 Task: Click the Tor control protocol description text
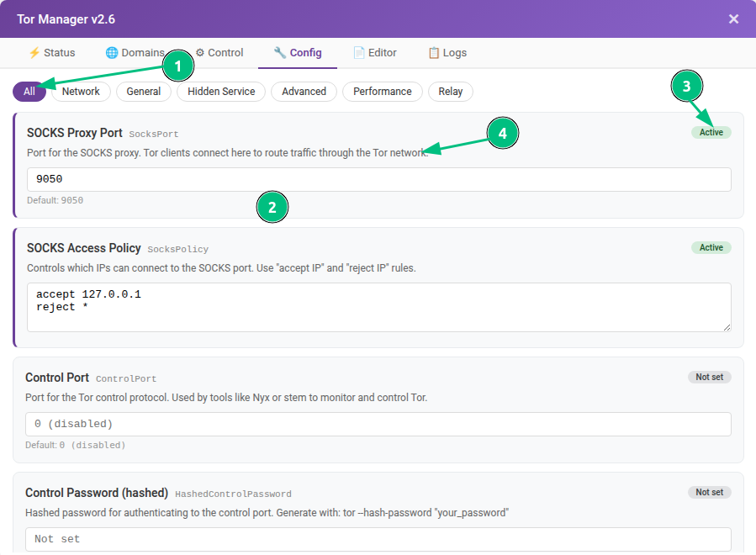click(x=226, y=397)
